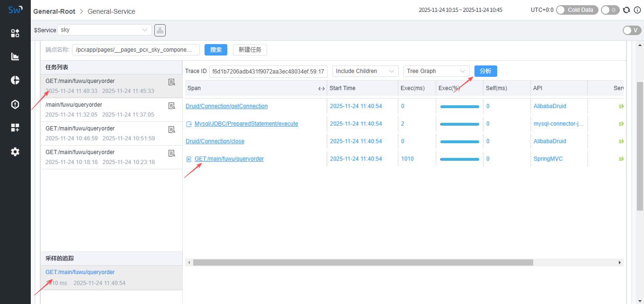The image size is (644, 304).
Task: Click the blue 分析 button
Action: 485,71
